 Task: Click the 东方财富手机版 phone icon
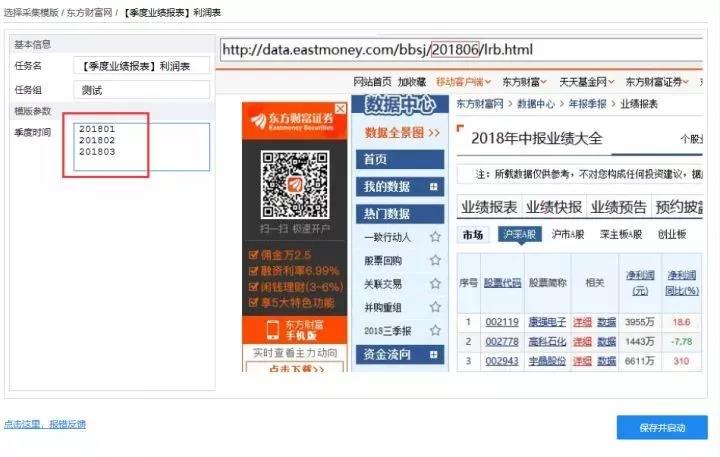[273, 329]
